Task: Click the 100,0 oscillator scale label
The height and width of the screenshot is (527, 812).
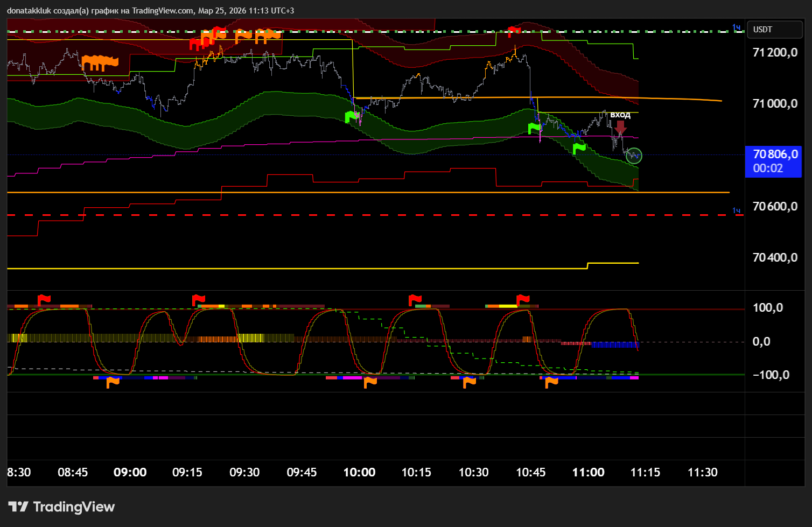Action: (768, 308)
